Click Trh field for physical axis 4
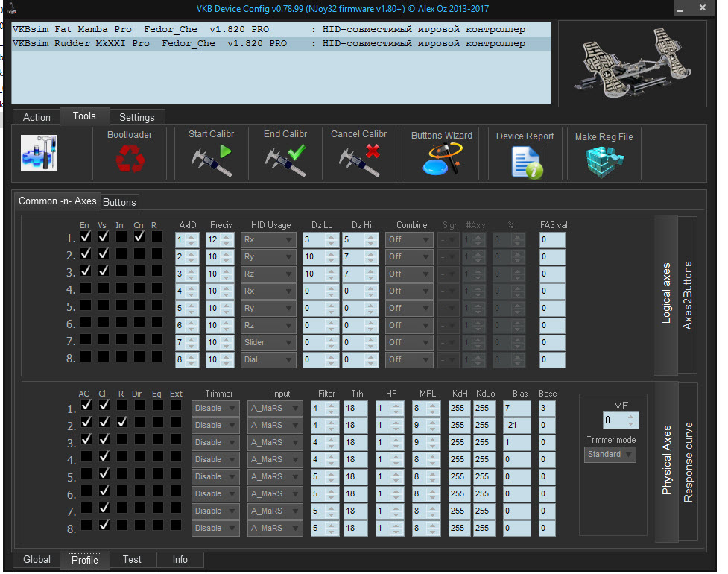Viewport: 728px width, 574px height. click(355, 460)
